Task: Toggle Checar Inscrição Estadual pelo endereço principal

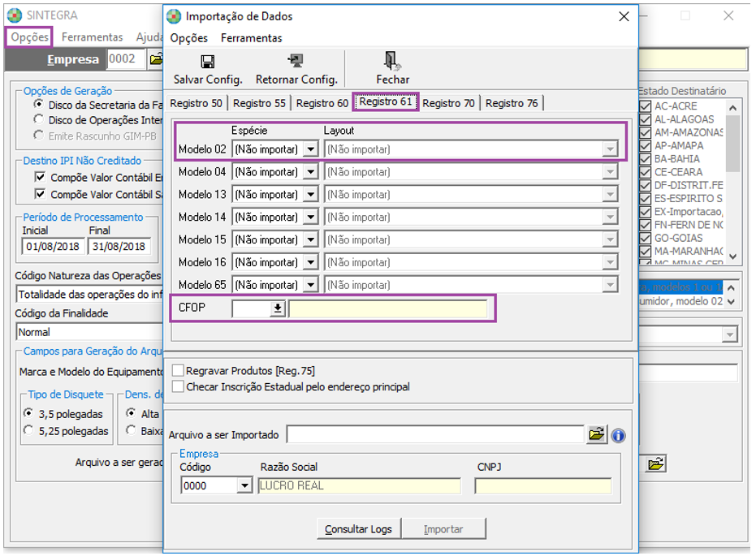Action: [179, 387]
